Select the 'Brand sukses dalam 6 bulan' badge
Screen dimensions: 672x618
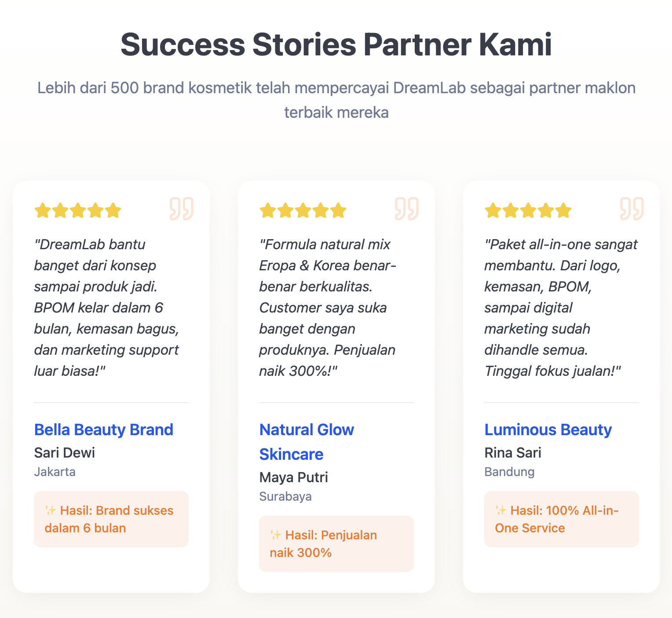tap(111, 519)
